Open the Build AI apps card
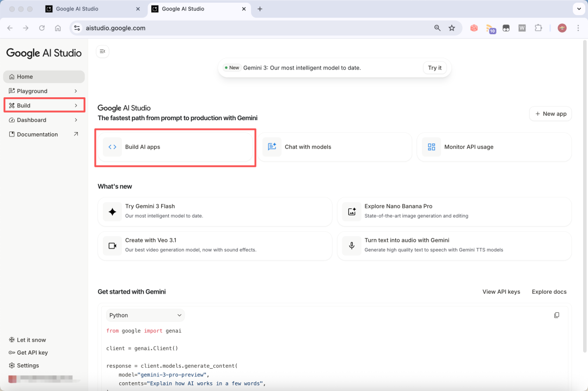This screenshot has width=588, height=391. (175, 147)
